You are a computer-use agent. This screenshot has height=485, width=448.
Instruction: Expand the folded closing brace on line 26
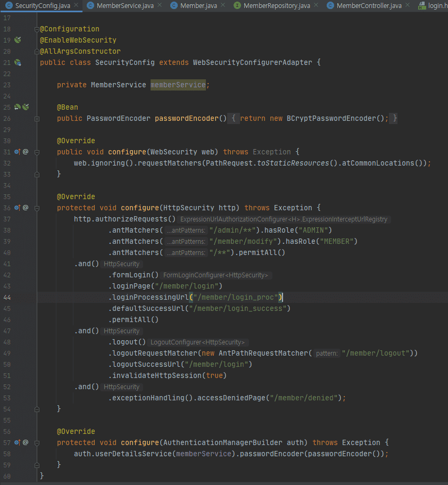[x=393, y=119]
